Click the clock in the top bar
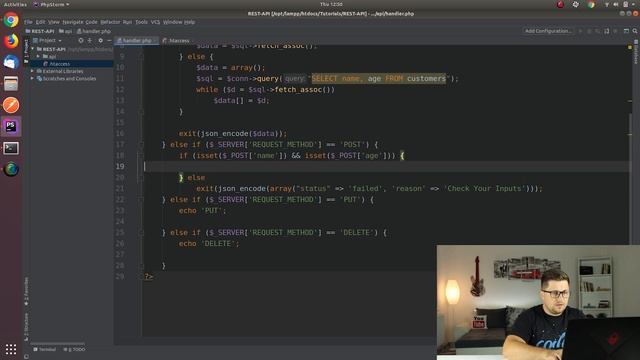The height and width of the screenshot is (360, 640). pos(331,4)
